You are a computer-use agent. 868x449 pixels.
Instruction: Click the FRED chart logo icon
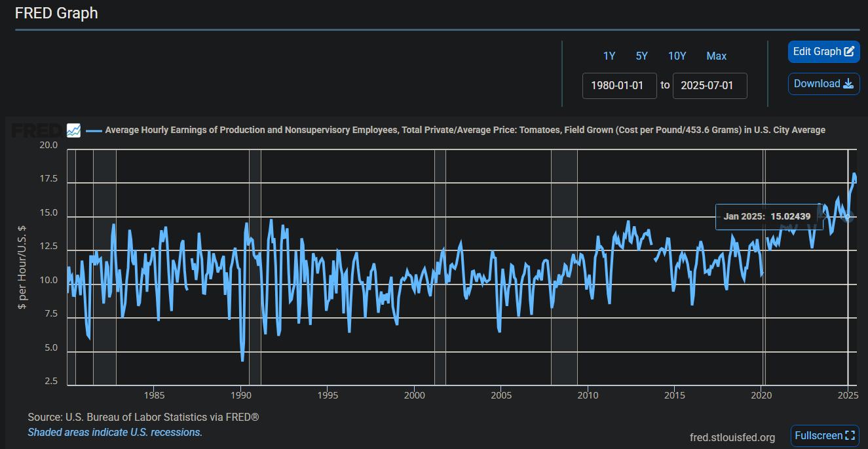[73, 130]
